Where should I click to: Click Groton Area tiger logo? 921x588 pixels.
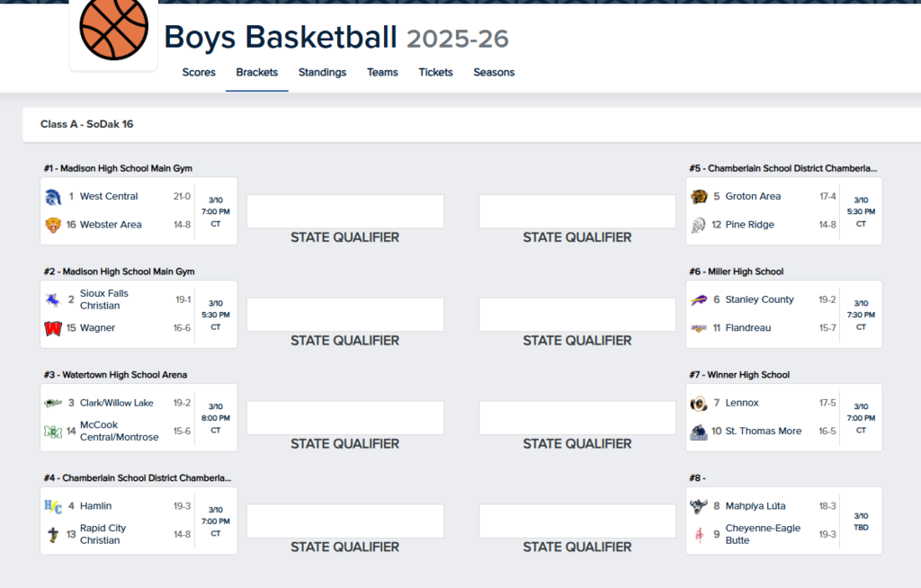699,197
